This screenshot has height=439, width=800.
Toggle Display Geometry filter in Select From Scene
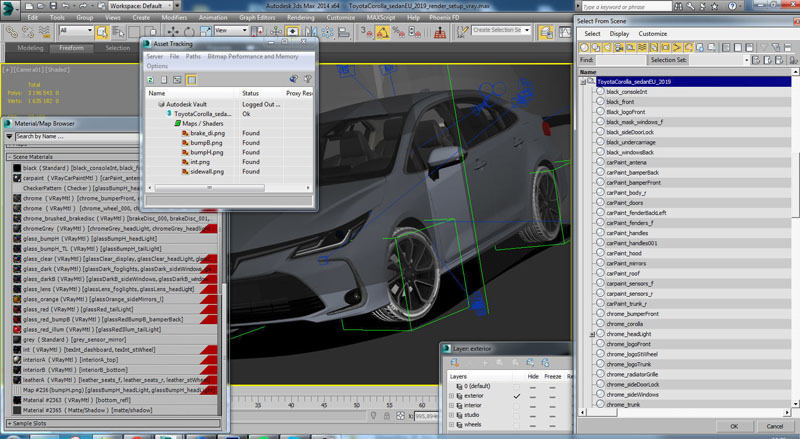[586, 47]
